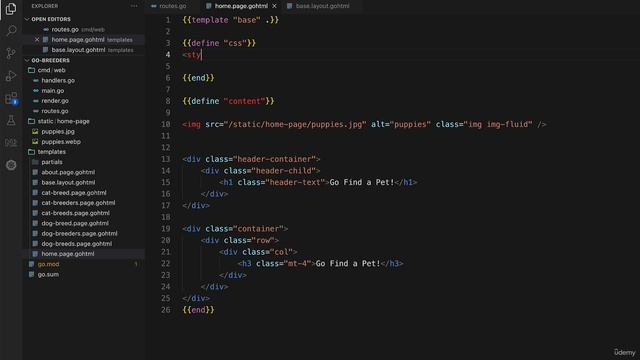Open cat-breeds.page.gohtml template
The image size is (640, 360).
click(x=75, y=213)
